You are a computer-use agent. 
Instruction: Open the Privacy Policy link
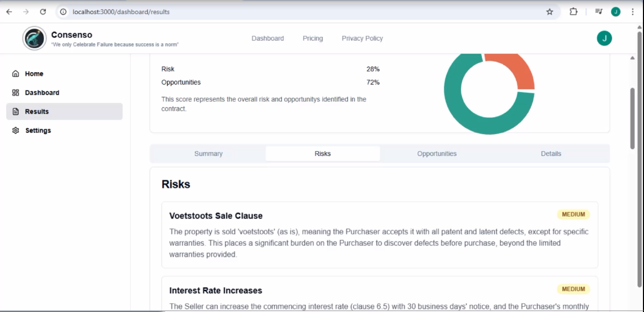click(362, 38)
